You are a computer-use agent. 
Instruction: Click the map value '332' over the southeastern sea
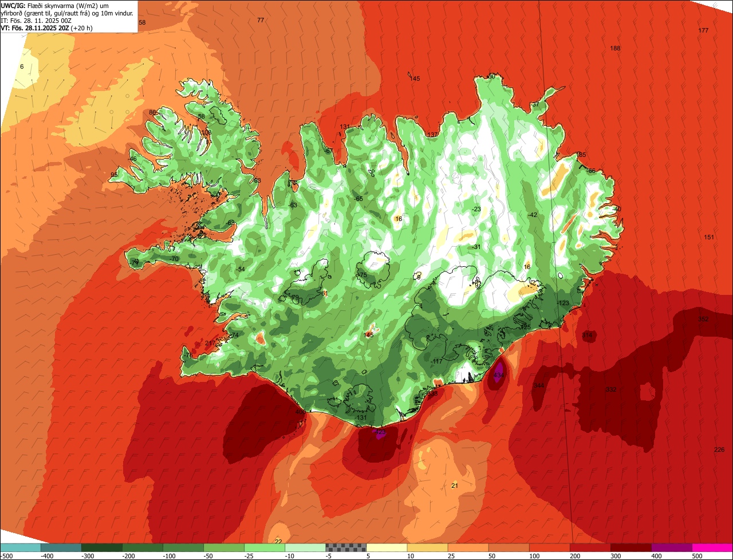611,389
